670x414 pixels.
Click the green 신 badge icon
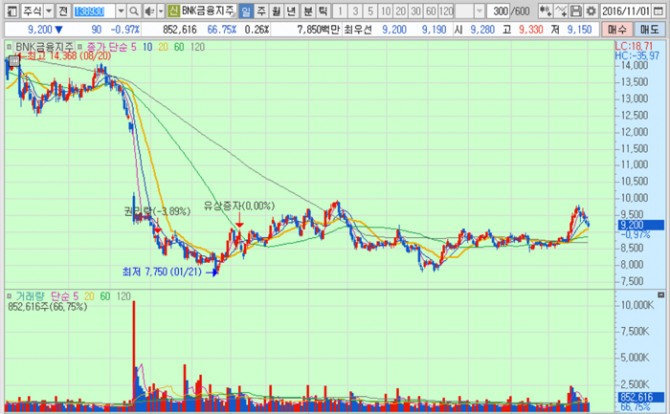click(x=171, y=10)
